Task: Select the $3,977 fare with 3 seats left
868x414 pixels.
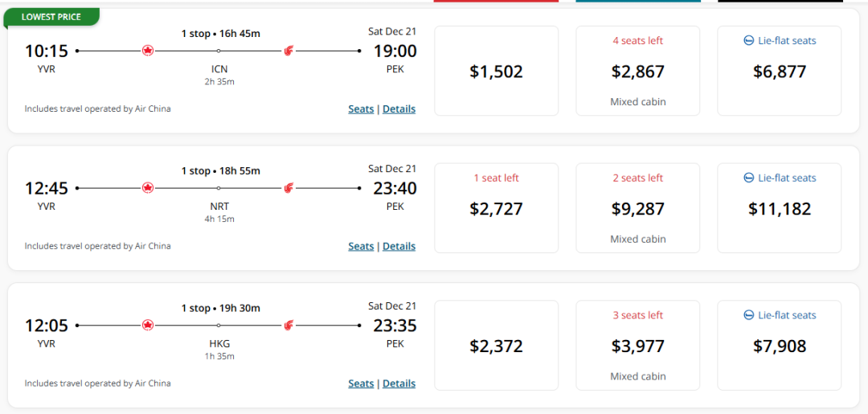Action: [637, 346]
